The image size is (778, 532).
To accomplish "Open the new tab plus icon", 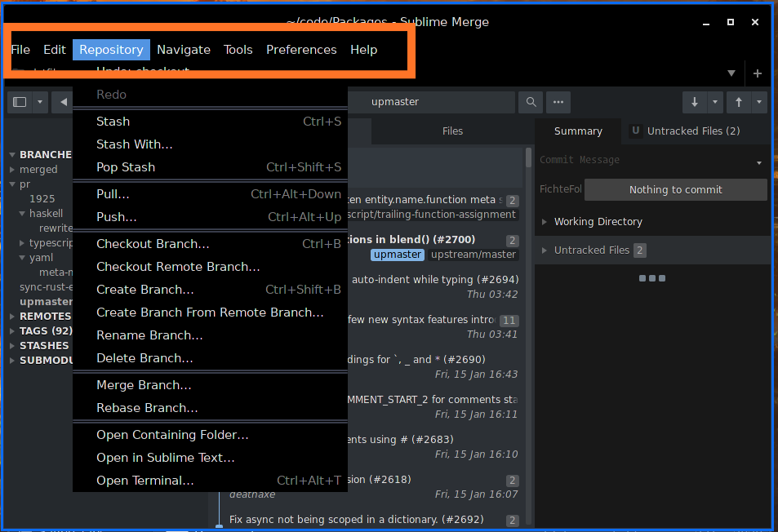I will tap(757, 73).
